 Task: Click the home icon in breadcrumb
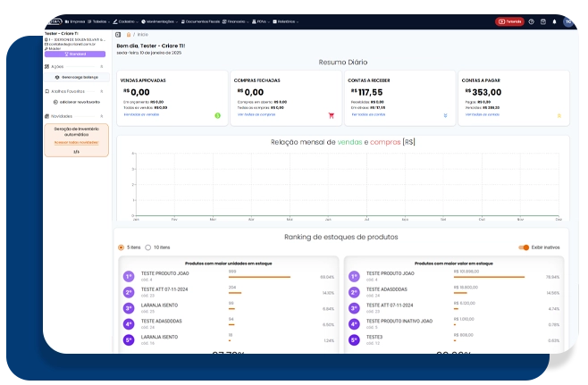tap(129, 35)
